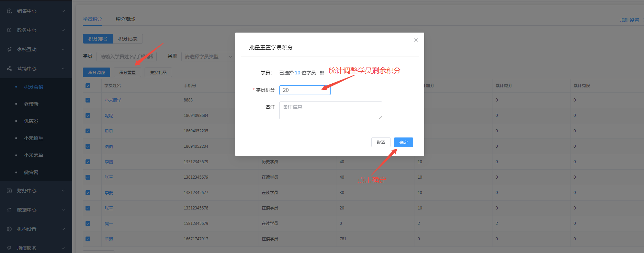Click the 兑换礼品 button
This screenshot has height=253, width=644.
(x=158, y=72)
